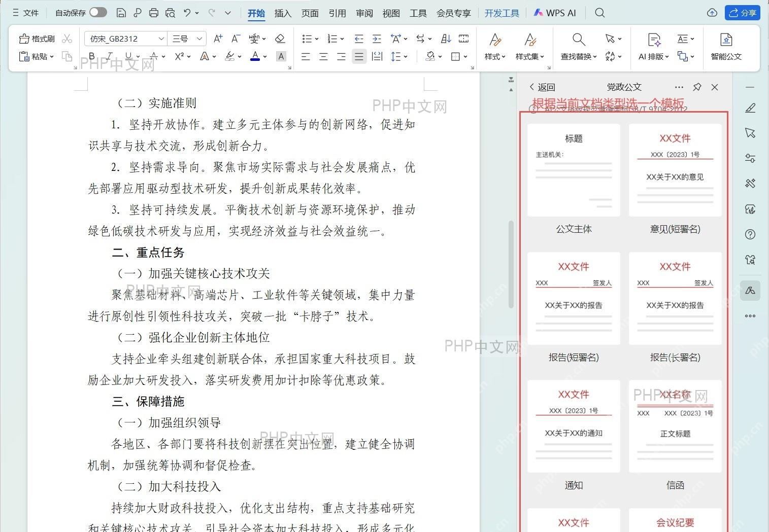Select the 公文主体 template thumbnail
Viewport: 769px width, 532px height.
click(574, 170)
